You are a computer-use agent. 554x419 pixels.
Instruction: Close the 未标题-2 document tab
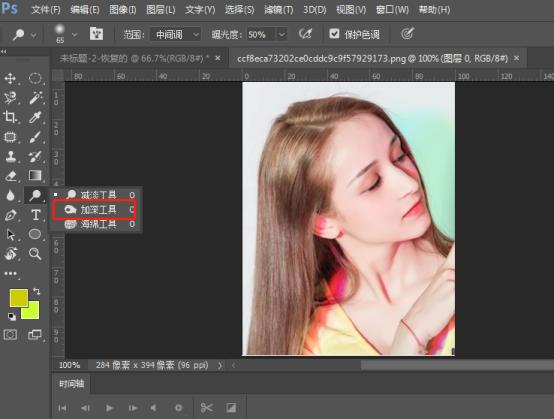[218, 58]
